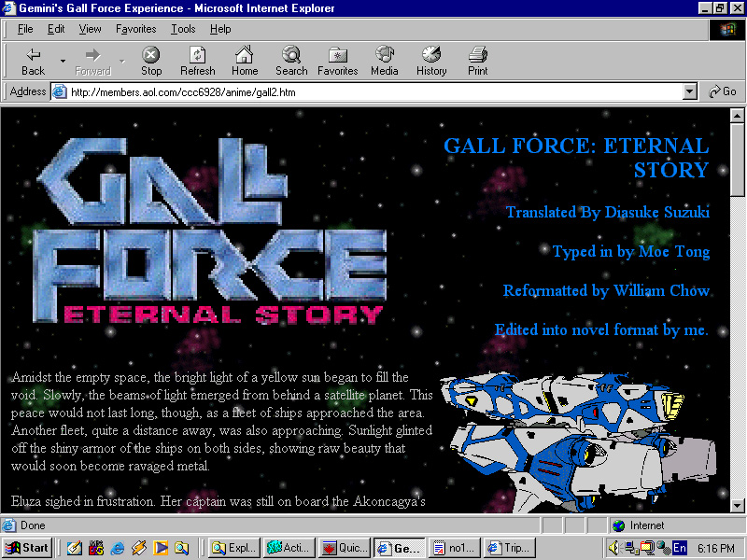This screenshot has height=560, width=747.
Task: Open the Back history dropdown arrow
Action: (x=63, y=62)
